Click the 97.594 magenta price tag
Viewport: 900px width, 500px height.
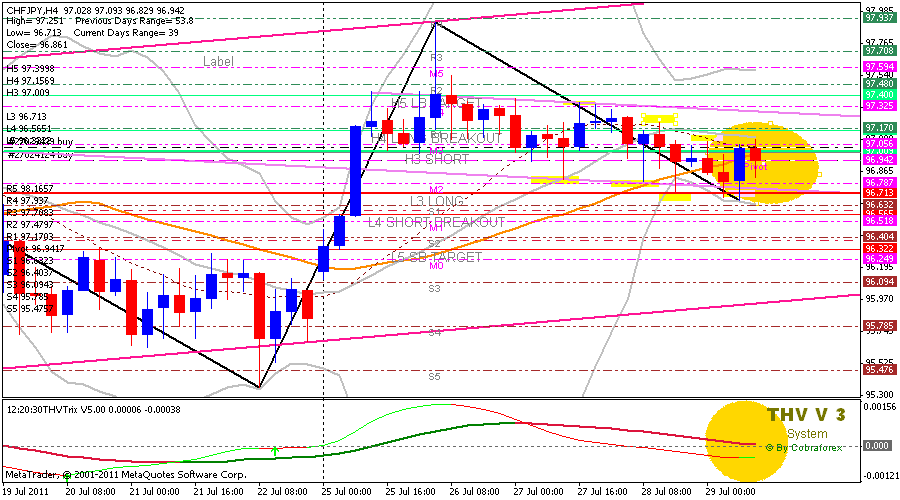879,67
